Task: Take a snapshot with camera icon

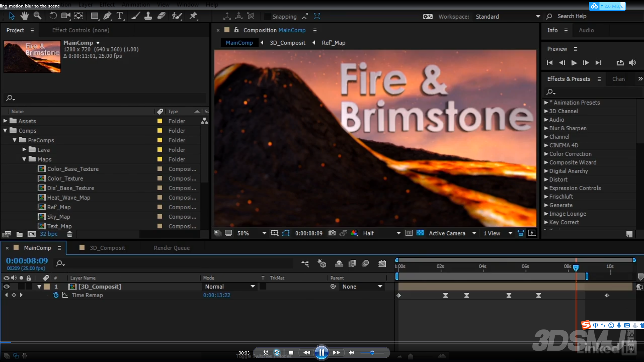Action: (x=332, y=233)
